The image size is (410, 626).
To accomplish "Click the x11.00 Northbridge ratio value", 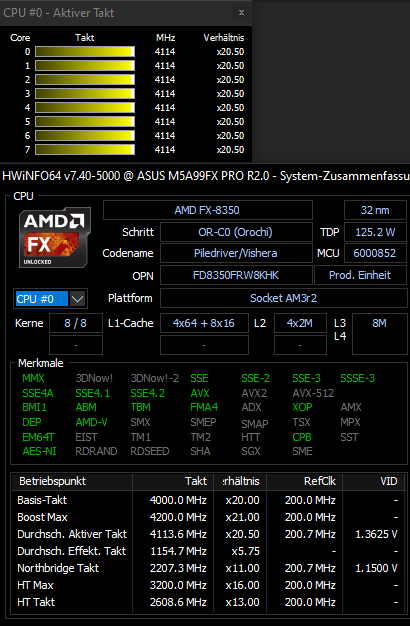I will click(x=242, y=568).
